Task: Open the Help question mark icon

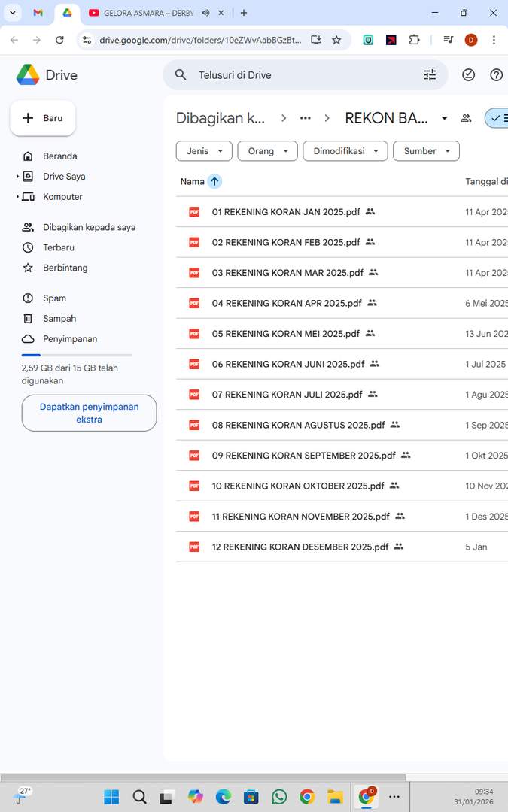Action: coord(496,75)
